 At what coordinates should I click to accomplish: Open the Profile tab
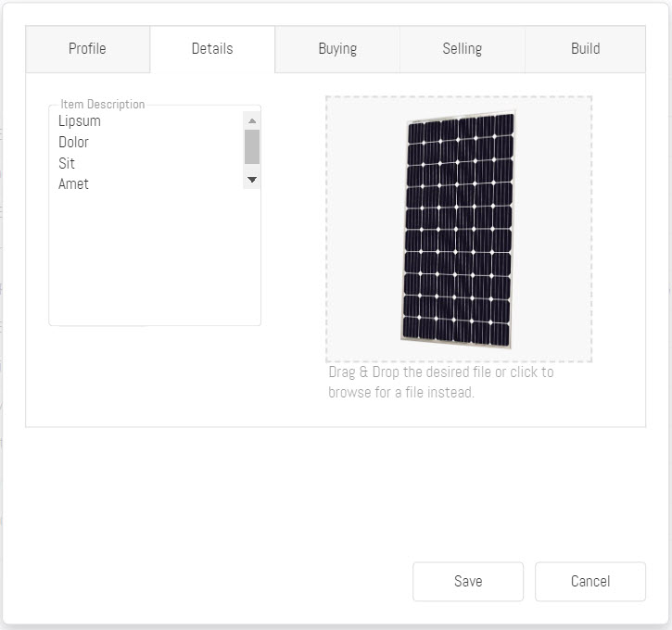click(x=87, y=49)
